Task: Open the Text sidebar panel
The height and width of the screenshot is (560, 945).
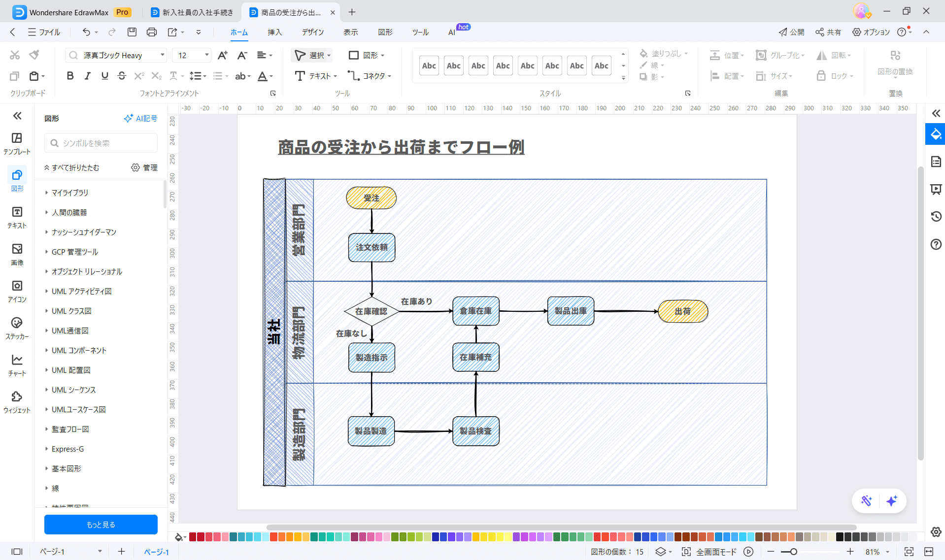Action: [x=17, y=217]
